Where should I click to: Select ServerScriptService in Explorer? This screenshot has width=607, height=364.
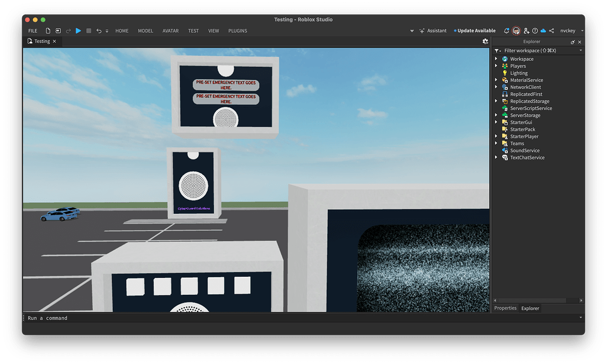click(531, 108)
